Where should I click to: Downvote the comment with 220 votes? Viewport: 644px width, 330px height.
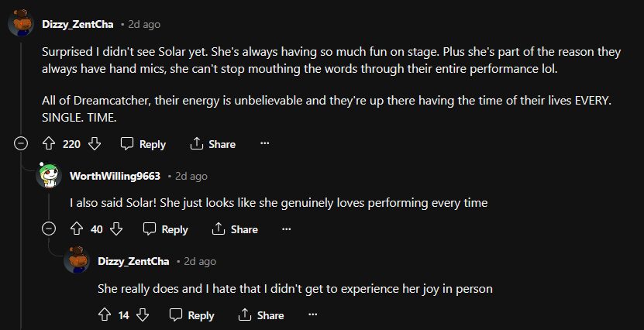[95, 144]
